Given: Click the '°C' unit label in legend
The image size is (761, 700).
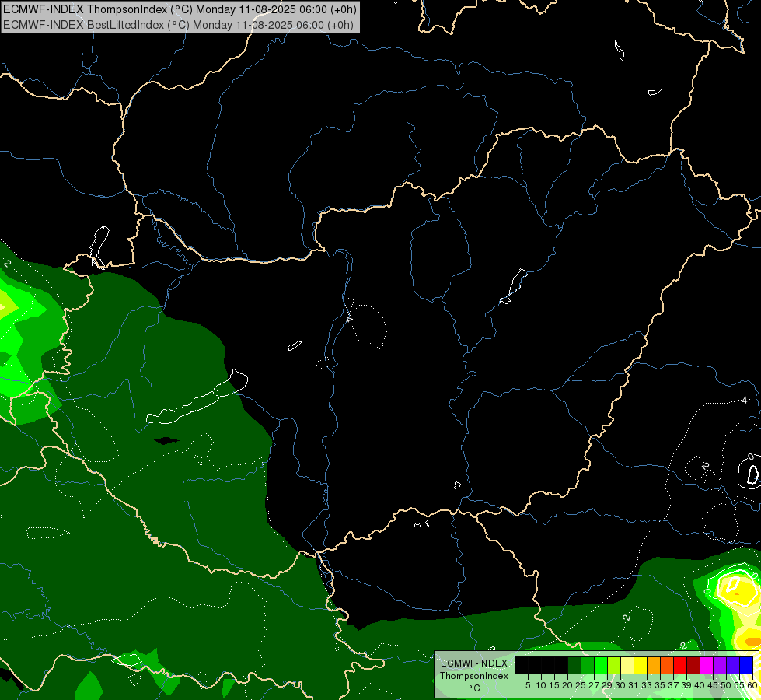Looking at the screenshot, I should (475, 688).
